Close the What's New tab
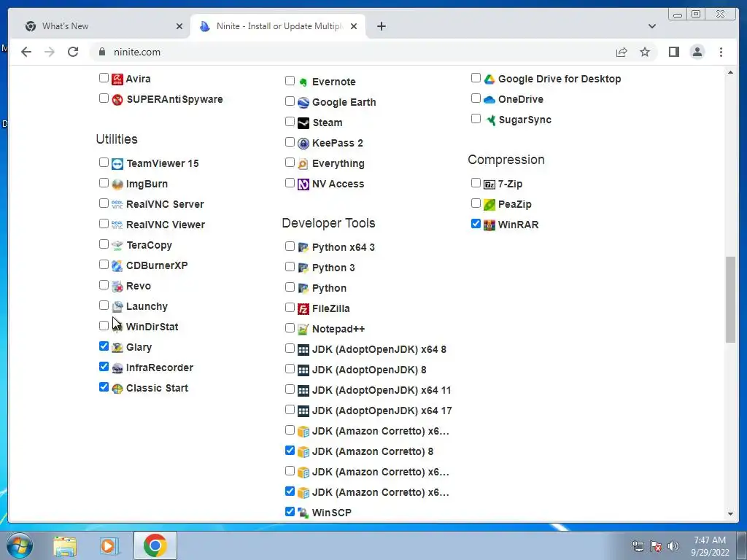 tap(179, 26)
